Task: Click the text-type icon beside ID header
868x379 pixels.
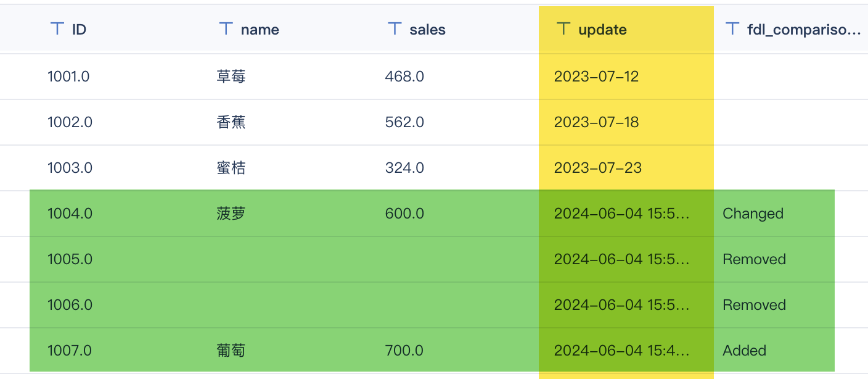Action: pos(57,29)
